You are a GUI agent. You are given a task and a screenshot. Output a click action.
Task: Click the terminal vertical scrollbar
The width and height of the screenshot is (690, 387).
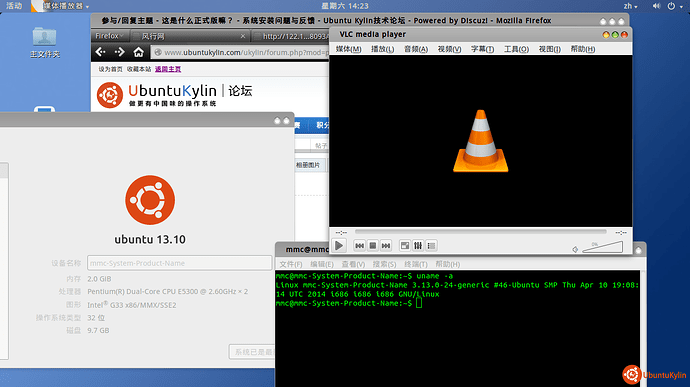pos(643,328)
